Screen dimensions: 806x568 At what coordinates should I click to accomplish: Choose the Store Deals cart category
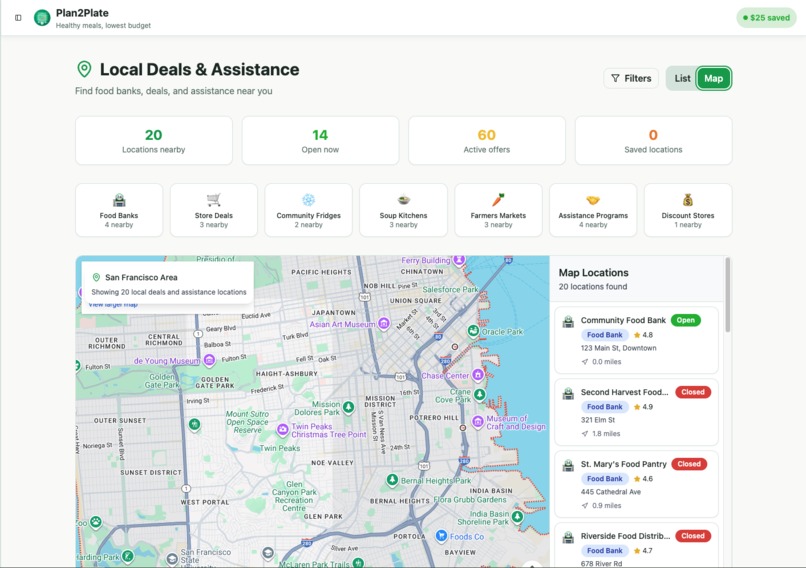(x=214, y=210)
